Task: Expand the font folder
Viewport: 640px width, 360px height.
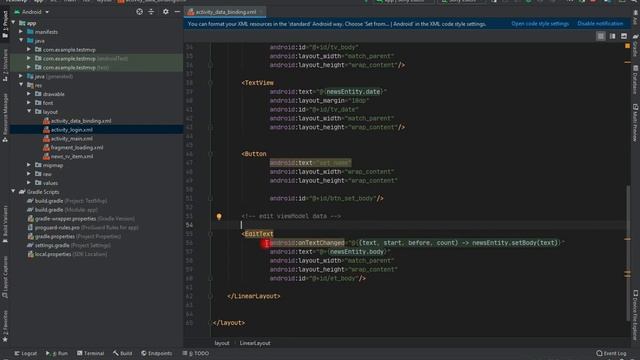Action: tap(29, 103)
